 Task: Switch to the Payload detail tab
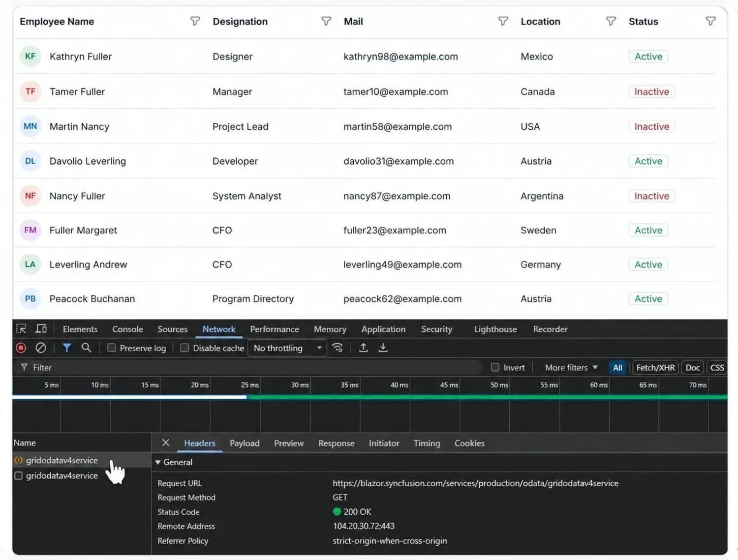pos(245,443)
